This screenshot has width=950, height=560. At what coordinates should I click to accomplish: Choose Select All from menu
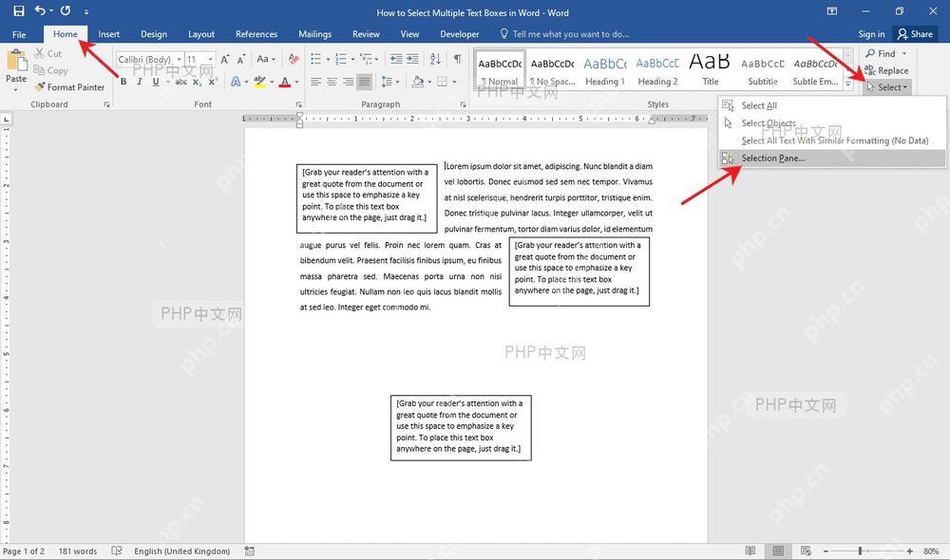coord(832,105)
